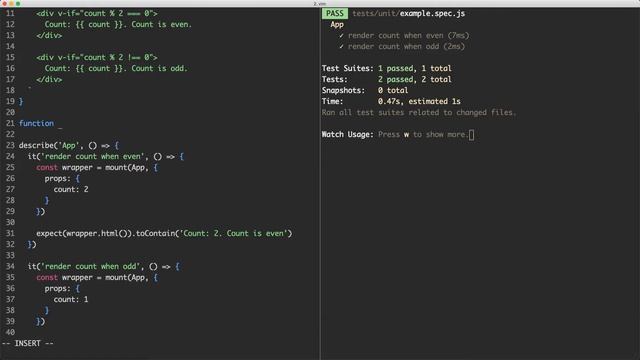
Task: Click the 'function' keyword on line 21
Action: [36, 123]
